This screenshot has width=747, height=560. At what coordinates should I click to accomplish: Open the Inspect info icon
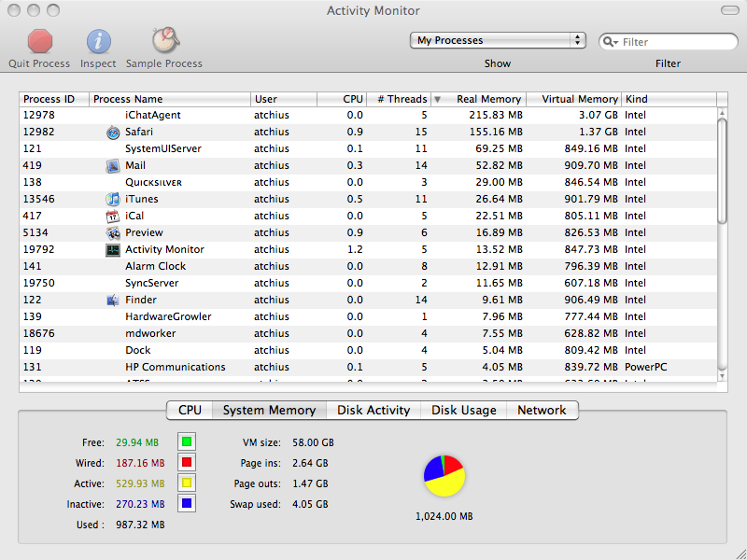pyautogui.click(x=98, y=41)
